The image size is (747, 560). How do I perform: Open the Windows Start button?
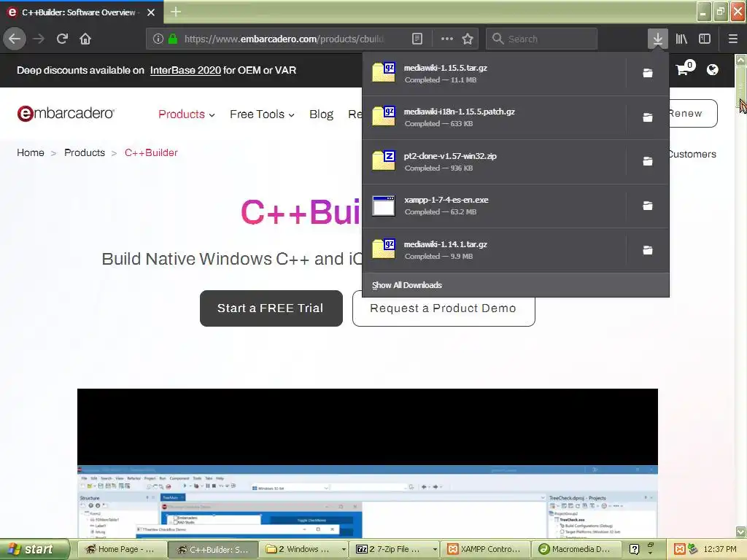[x=34, y=549]
